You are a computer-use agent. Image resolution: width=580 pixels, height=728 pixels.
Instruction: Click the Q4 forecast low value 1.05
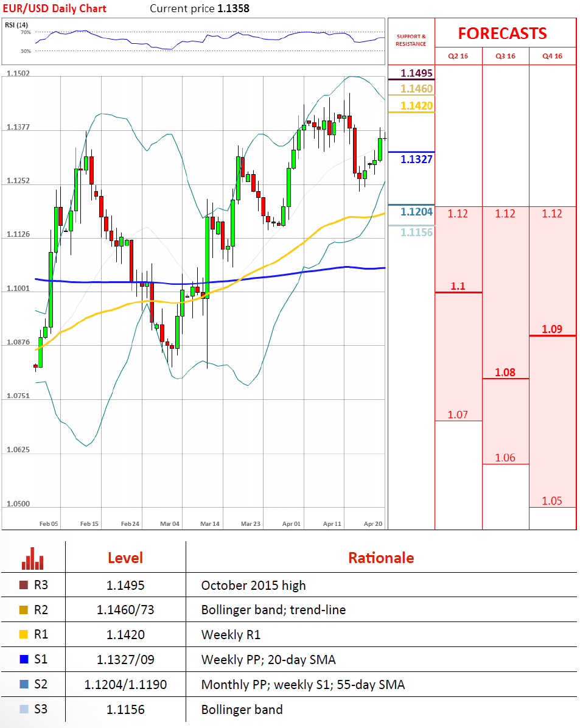point(552,501)
